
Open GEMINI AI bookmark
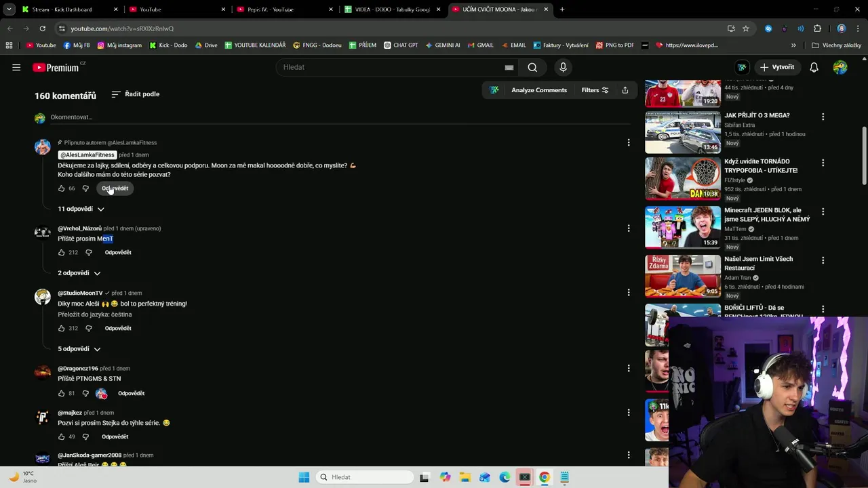[442, 45]
